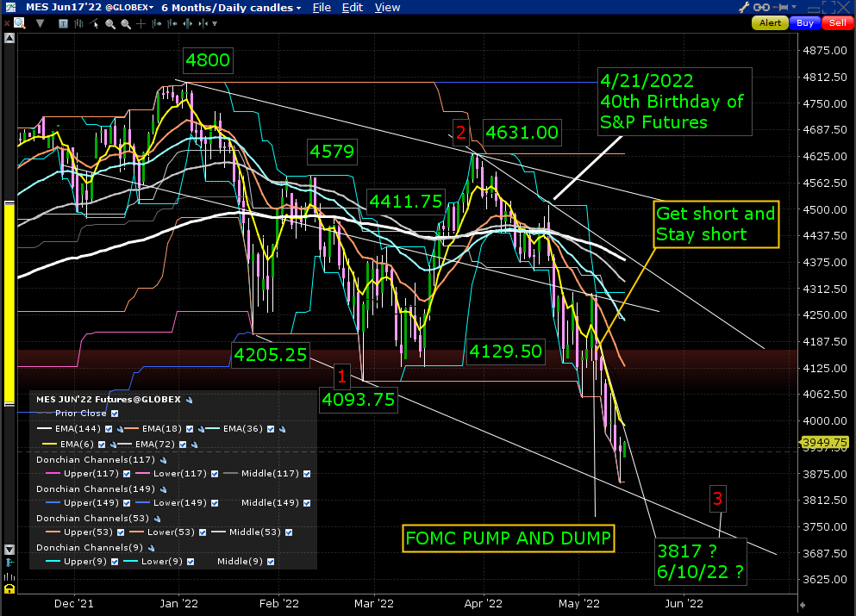This screenshot has width=856, height=616.
Task: Activate the crosshair tool
Action: (x=141, y=23)
